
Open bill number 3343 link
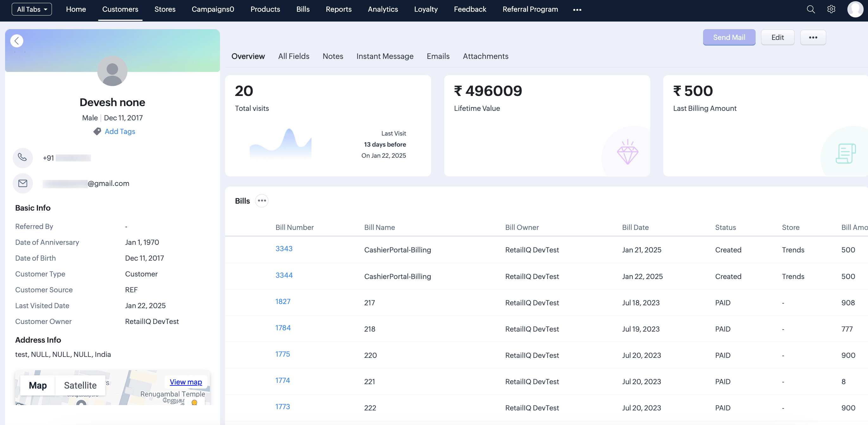pos(284,249)
